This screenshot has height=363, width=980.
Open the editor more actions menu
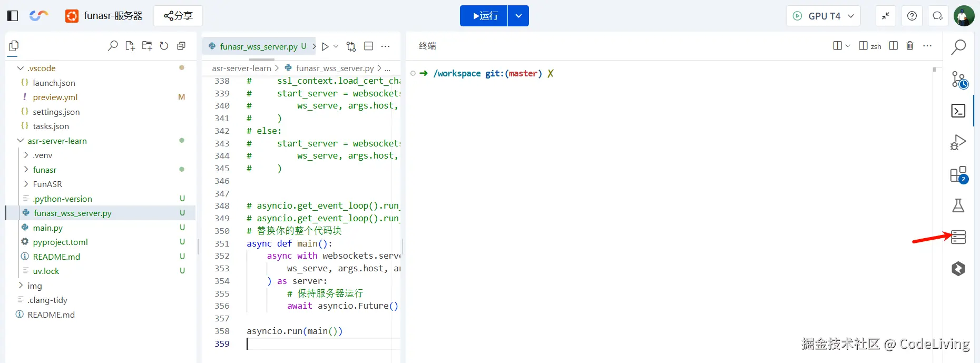386,46
